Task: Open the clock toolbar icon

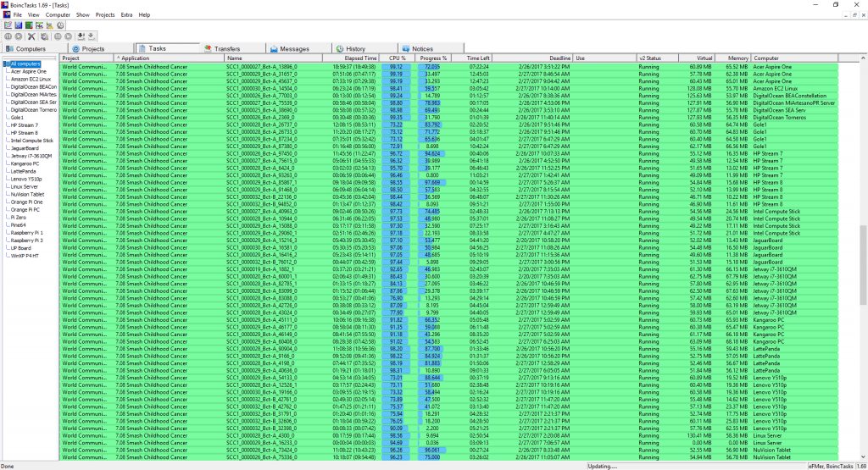Action: click(x=60, y=25)
